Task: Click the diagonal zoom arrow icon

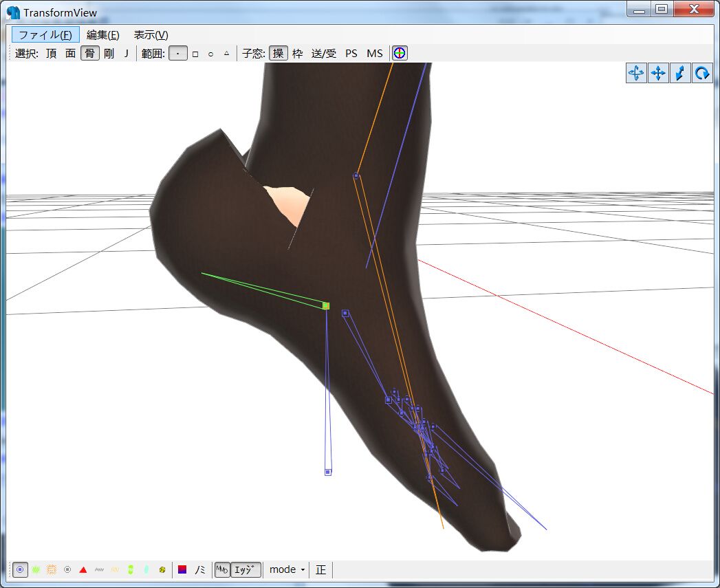Action: point(680,73)
